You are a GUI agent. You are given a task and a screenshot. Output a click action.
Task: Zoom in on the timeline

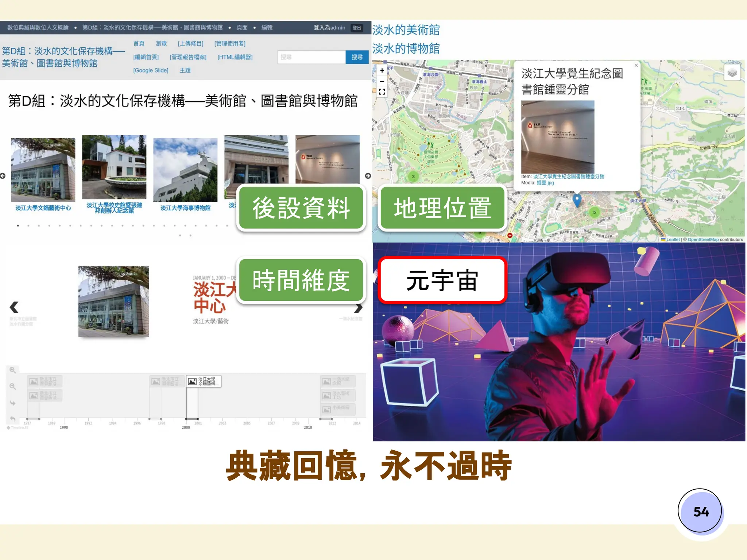(12, 370)
